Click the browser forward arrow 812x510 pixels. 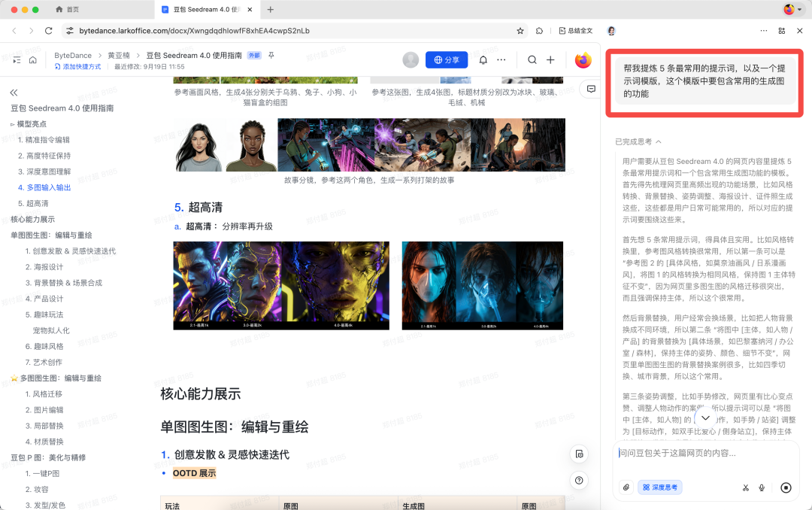tap(31, 31)
